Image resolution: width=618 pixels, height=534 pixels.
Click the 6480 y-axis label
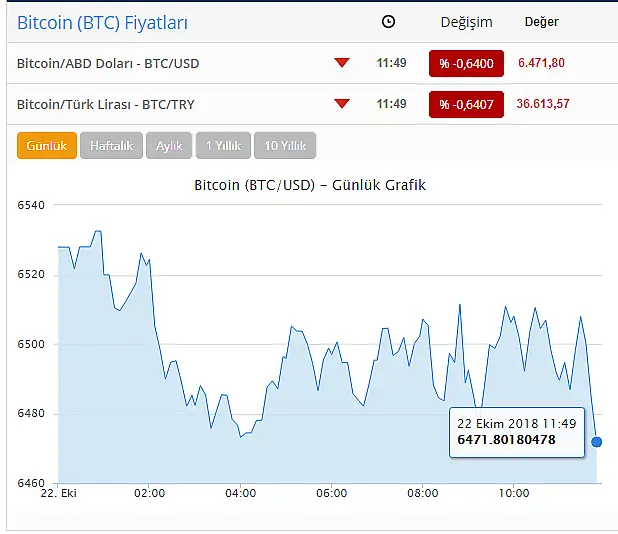point(31,413)
